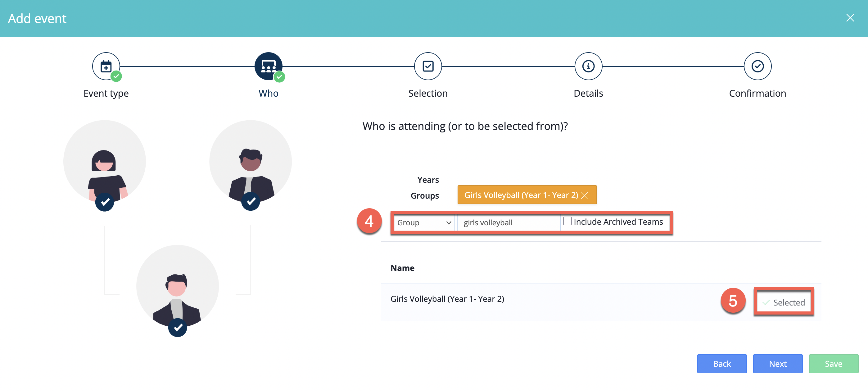Click the Name column header
868x391 pixels.
[402, 268]
